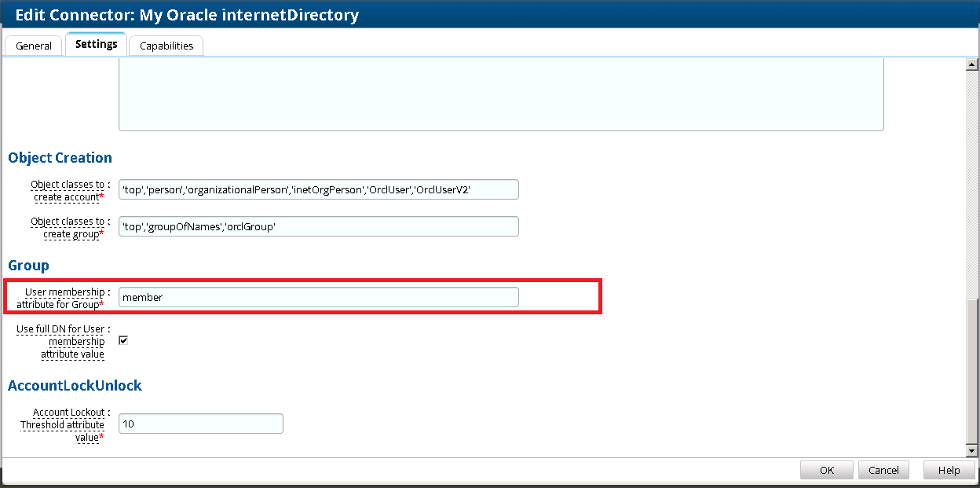Select the Settings tab
The image size is (980, 488).
coord(96,45)
